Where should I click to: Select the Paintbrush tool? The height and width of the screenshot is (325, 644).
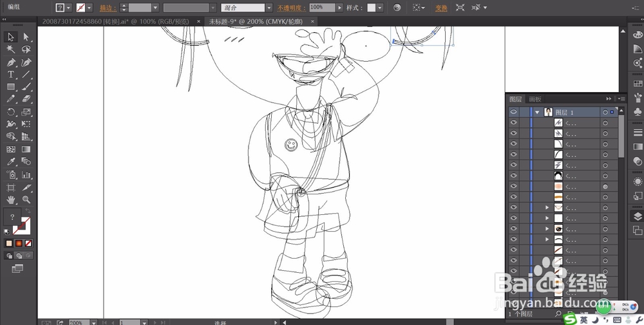tap(26, 87)
